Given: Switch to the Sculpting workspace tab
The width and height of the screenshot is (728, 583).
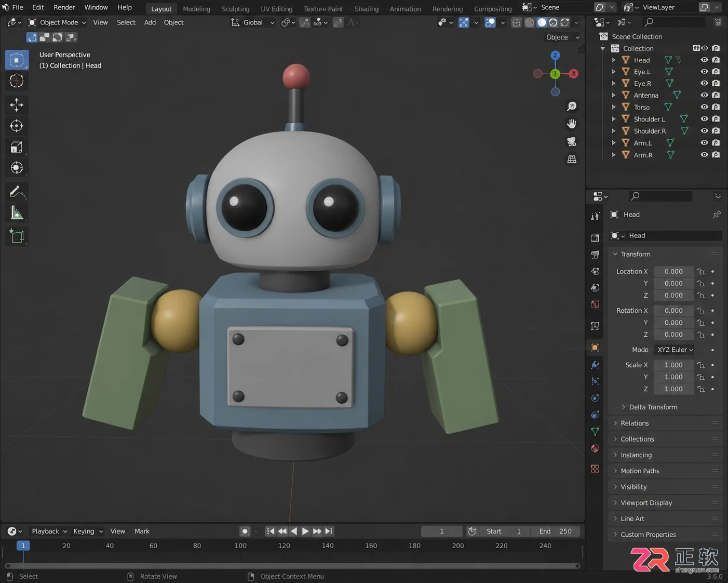Looking at the screenshot, I should [x=235, y=9].
